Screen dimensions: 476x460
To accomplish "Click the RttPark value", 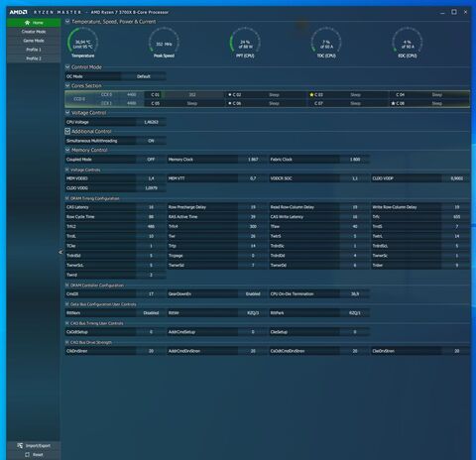I will pos(355,312).
